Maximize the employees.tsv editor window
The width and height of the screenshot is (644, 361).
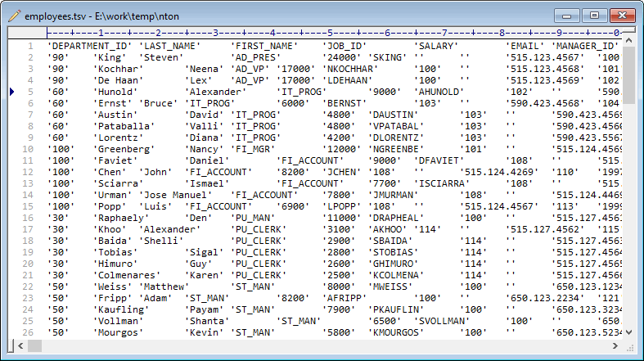click(594, 15)
